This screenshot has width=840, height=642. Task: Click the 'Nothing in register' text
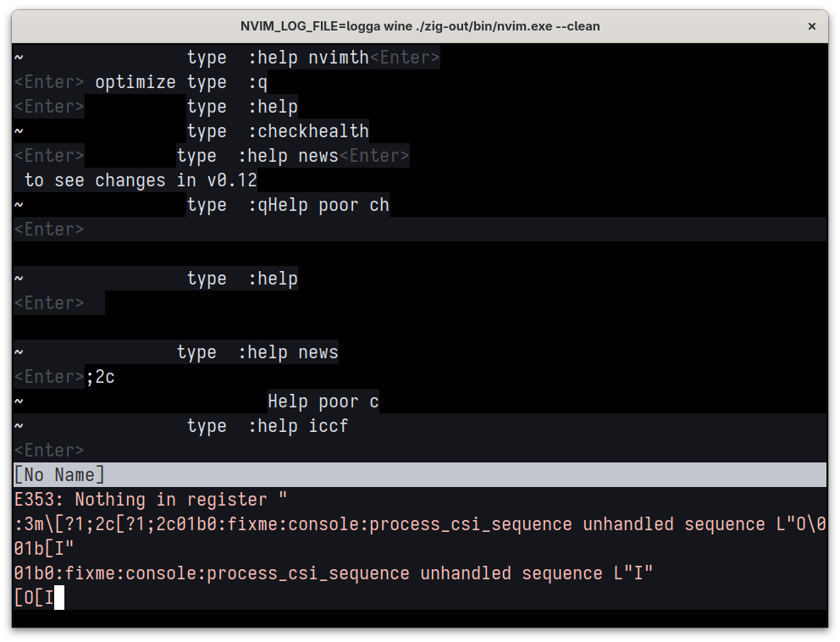(x=171, y=500)
